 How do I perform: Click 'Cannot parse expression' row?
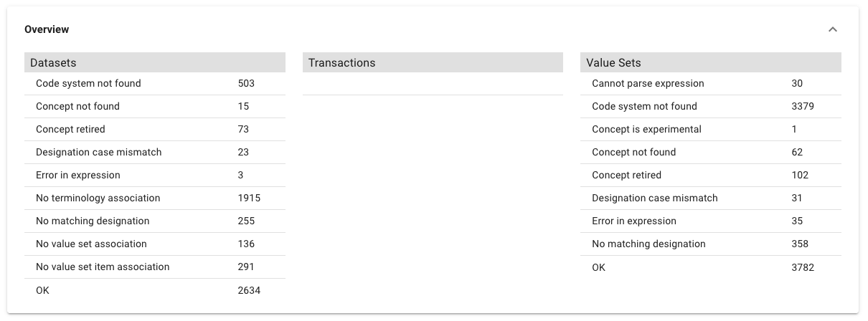648,83
